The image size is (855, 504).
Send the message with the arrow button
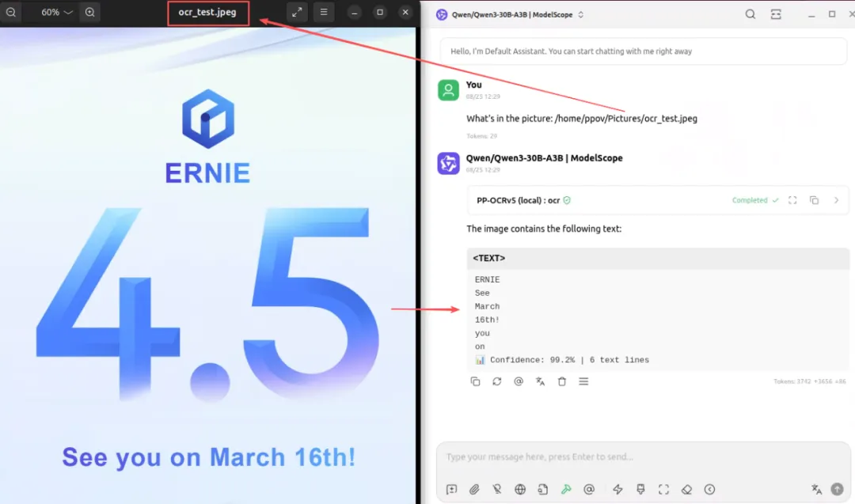click(837, 489)
